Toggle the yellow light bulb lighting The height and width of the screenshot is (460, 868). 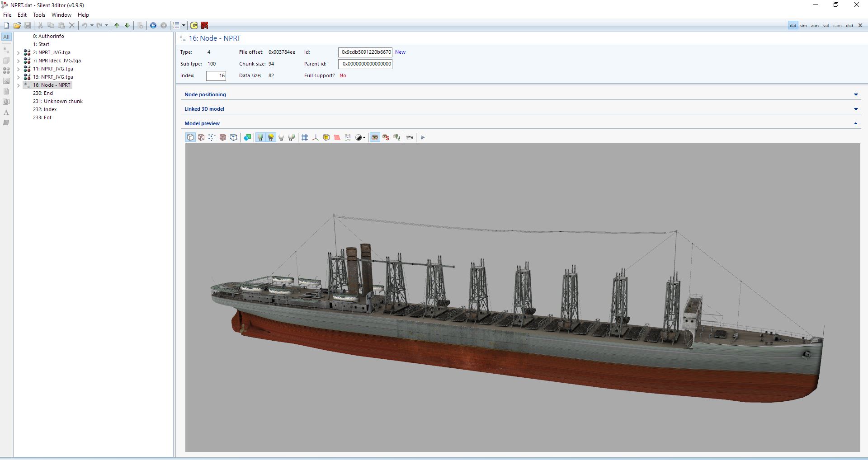click(271, 137)
